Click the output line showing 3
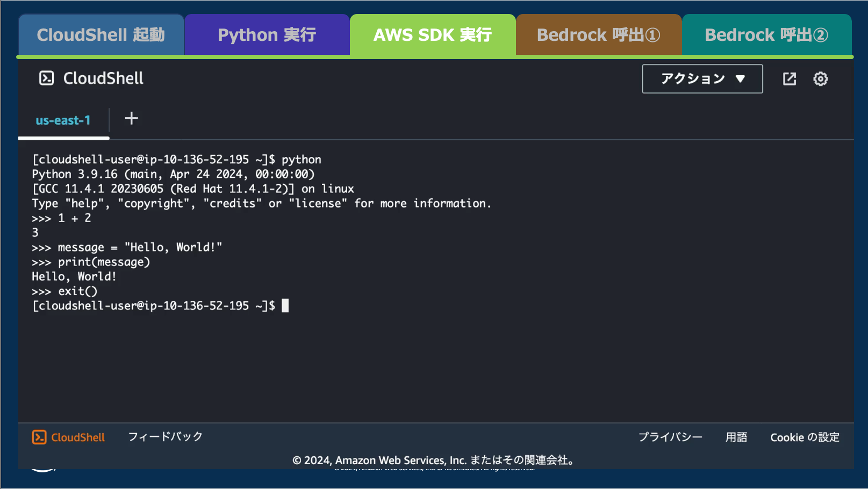 pos(35,233)
